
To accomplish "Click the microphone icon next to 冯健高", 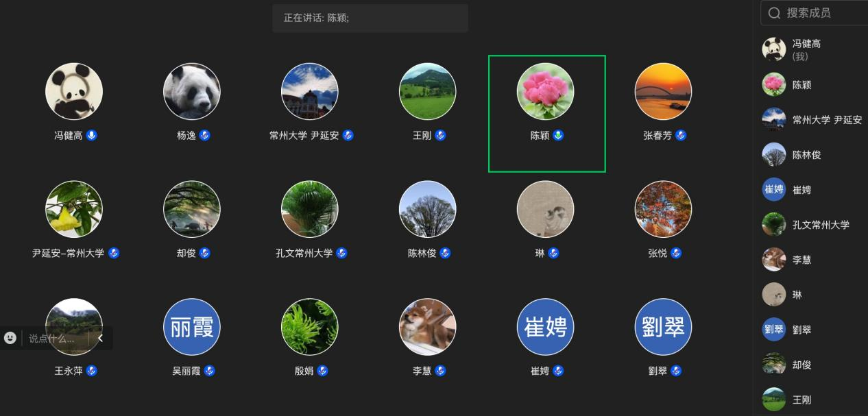I will 92,136.
